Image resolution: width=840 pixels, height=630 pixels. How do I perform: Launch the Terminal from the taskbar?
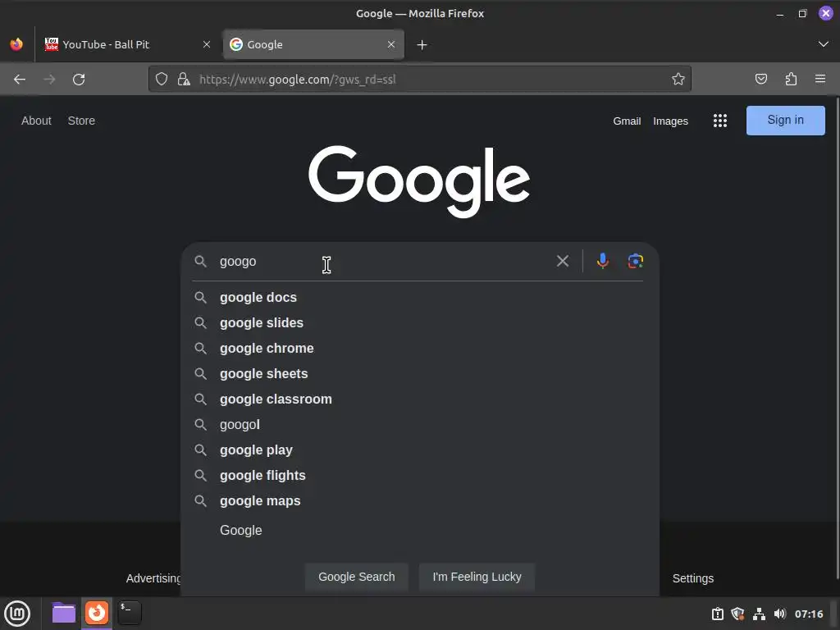pos(130,613)
